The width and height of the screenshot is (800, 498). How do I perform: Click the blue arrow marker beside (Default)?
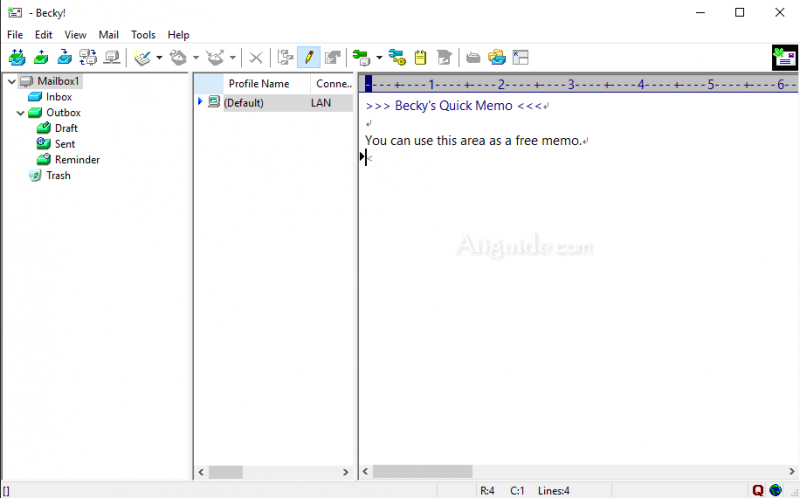click(x=200, y=101)
